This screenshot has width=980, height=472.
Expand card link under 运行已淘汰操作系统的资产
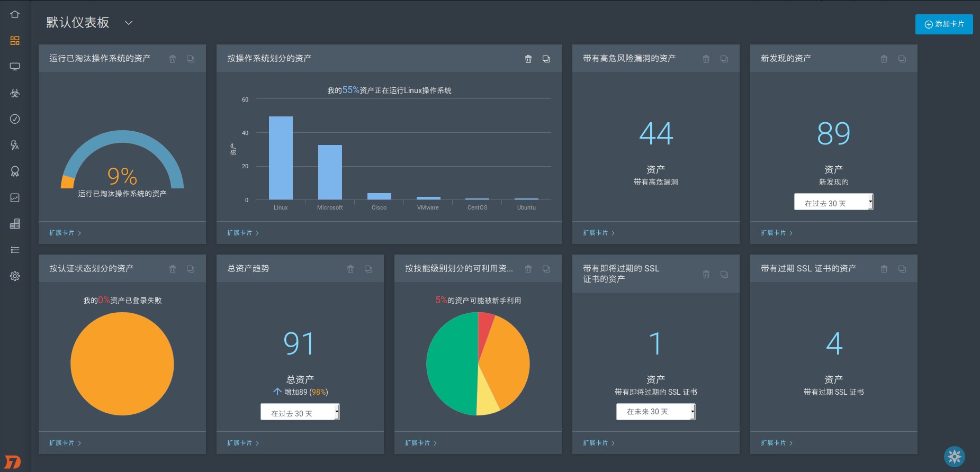(x=65, y=233)
